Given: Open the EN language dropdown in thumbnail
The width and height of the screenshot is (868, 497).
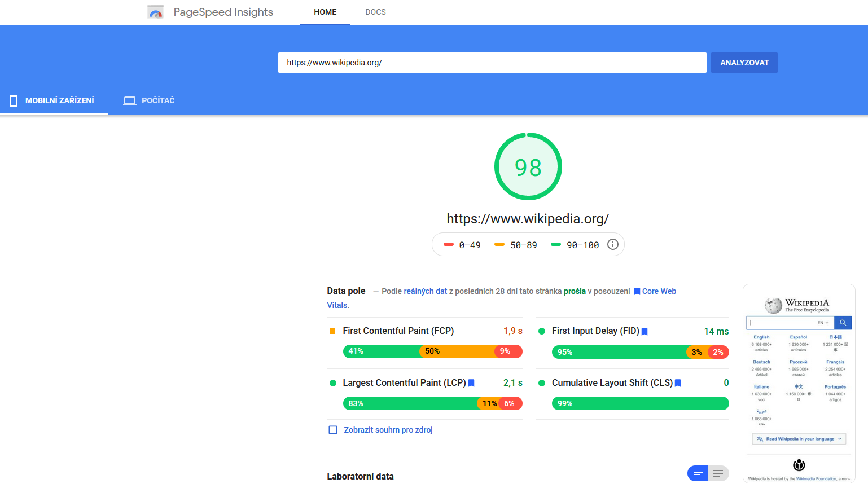Looking at the screenshot, I should (x=823, y=323).
